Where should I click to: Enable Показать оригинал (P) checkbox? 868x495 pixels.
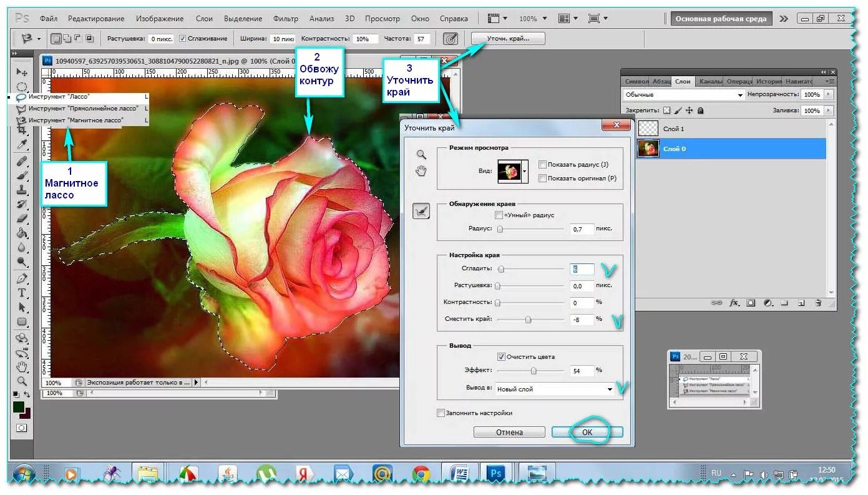point(542,178)
